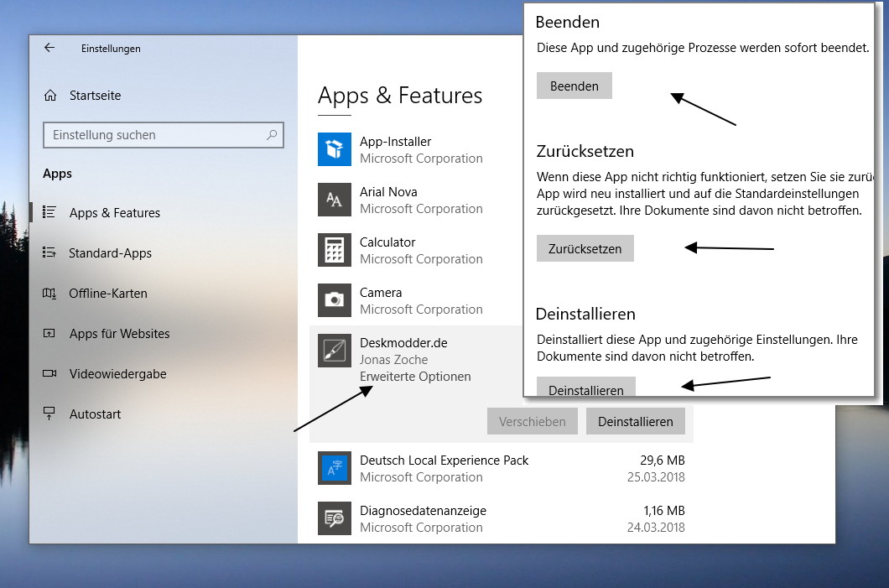Select the Apps für Websites icon

(49, 333)
